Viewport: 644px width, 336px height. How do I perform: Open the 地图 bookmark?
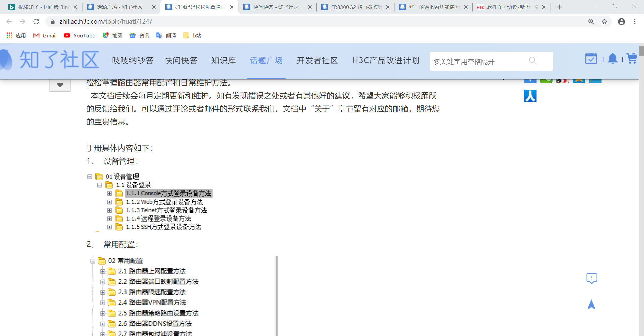coord(112,35)
